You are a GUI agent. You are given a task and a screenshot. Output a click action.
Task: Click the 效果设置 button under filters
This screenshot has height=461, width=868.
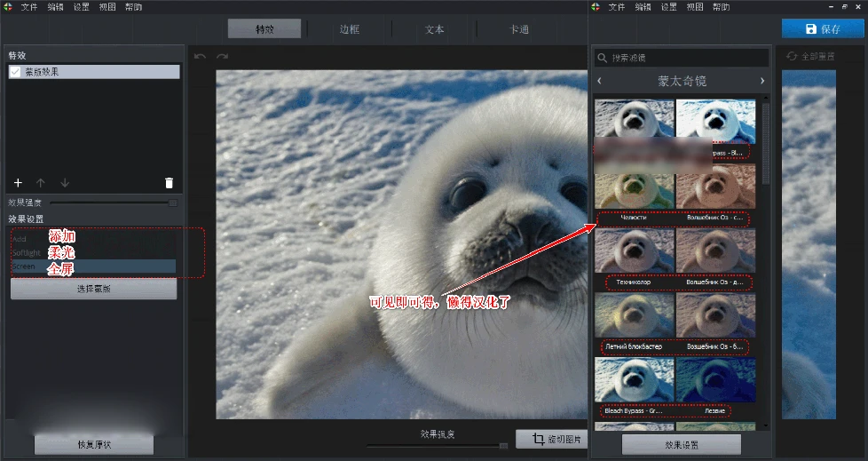coord(682,444)
